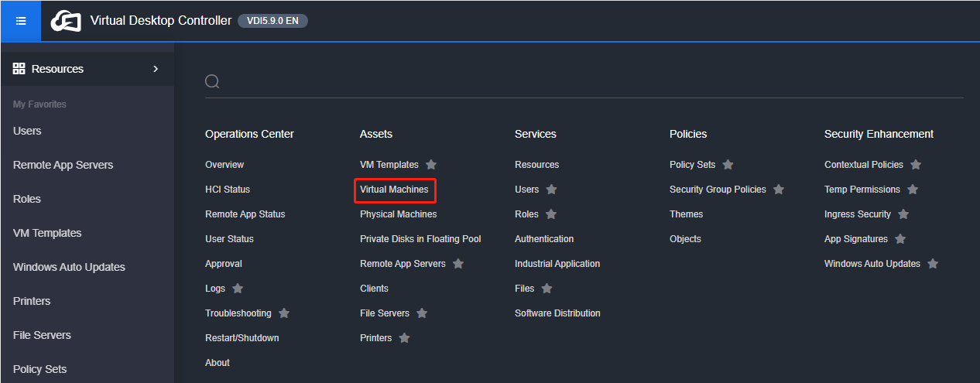Toggle favorite star next to Policy Sets
Screen dimensions: 980x383
[x=728, y=165]
